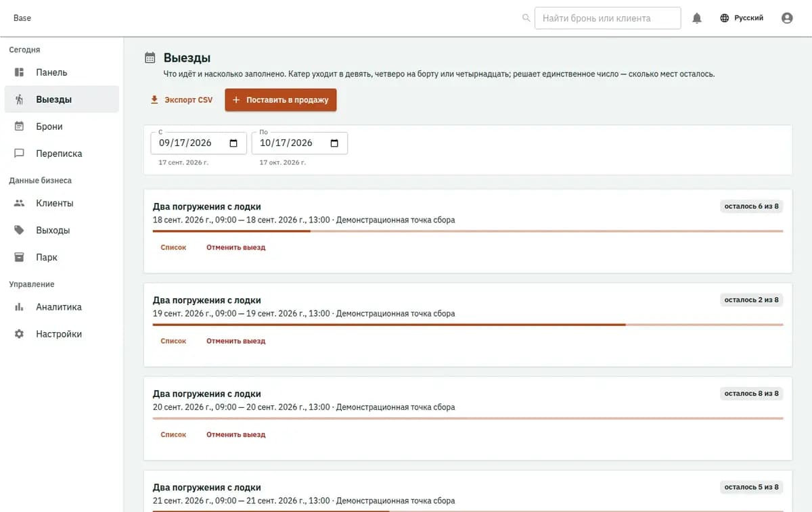Click the 18 сент. capacity progress bar

coord(468,231)
